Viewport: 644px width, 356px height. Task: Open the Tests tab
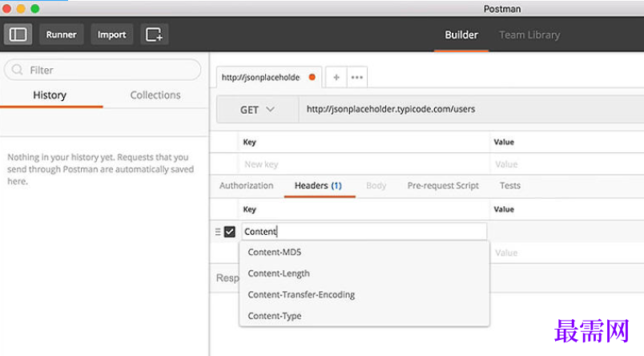coord(510,186)
